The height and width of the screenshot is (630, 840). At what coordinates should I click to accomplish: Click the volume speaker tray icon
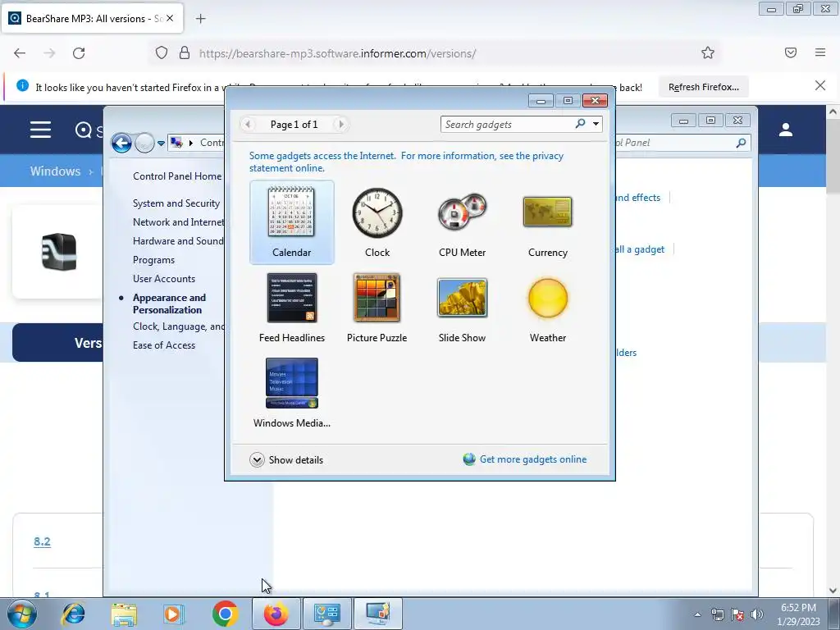pyautogui.click(x=757, y=614)
